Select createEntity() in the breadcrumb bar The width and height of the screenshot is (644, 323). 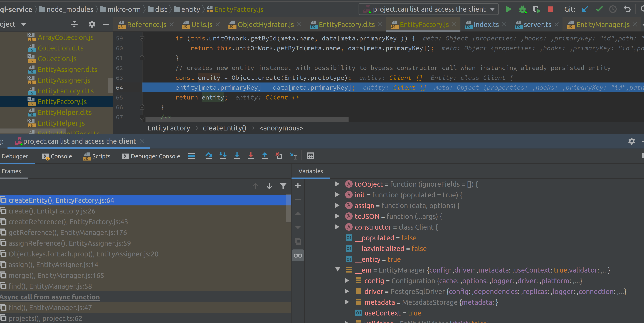click(224, 128)
